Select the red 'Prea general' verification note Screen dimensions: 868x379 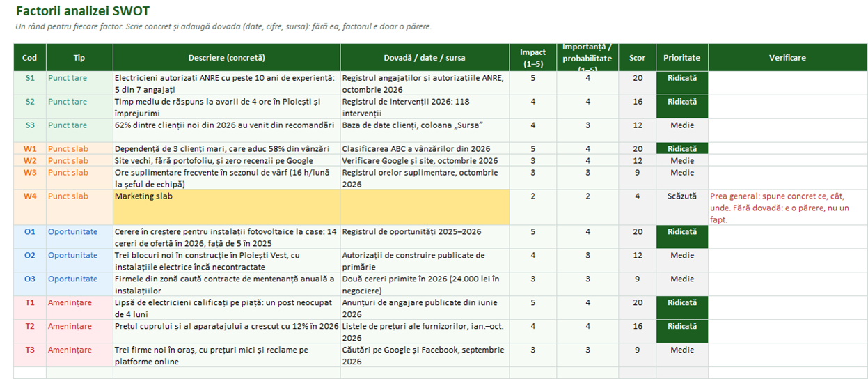788,208
